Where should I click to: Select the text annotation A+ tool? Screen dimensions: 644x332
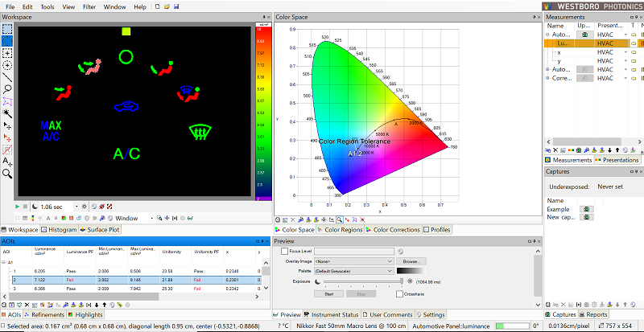(7, 162)
